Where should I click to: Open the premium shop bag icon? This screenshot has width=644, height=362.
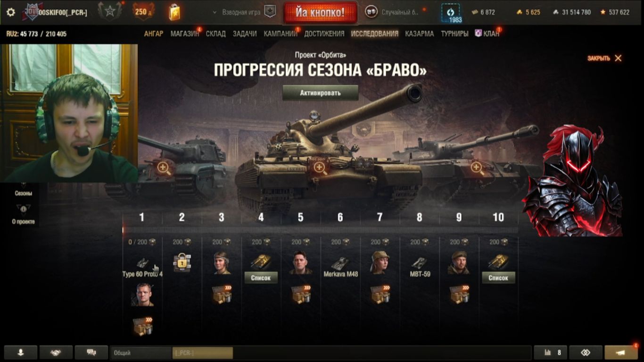174,12
